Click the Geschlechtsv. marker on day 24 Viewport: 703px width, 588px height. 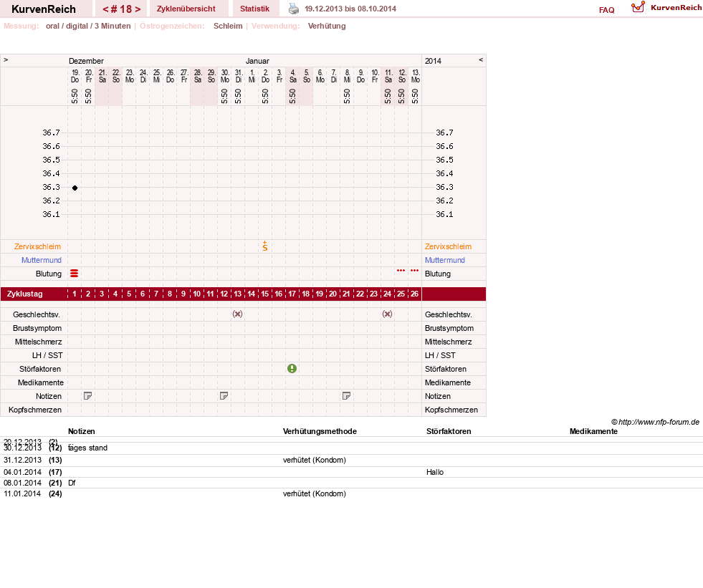pos(388,314)
